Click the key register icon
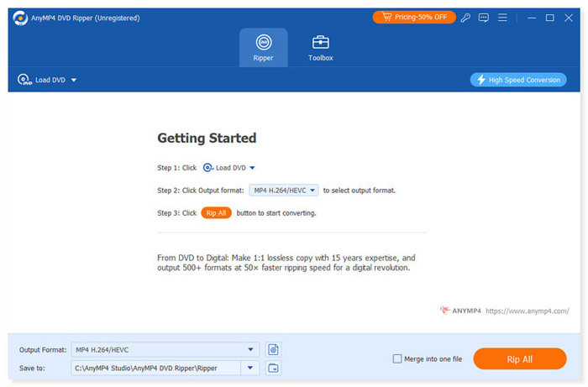 click(x=465, y=18)
